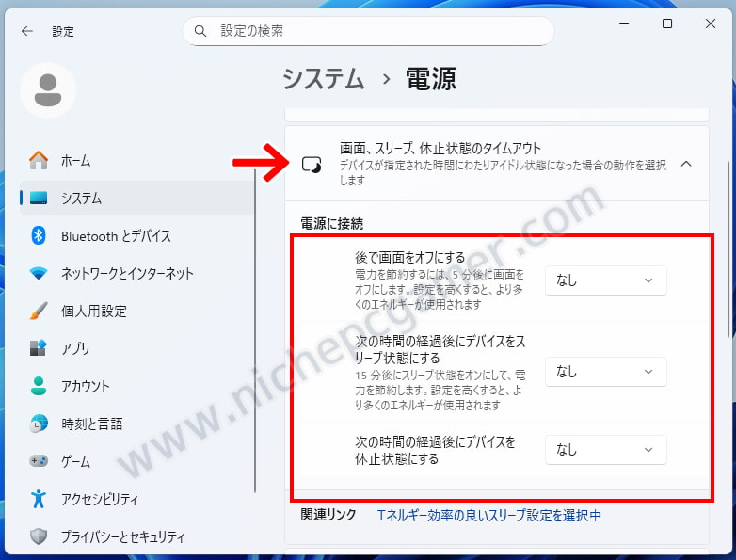Click the search magnifier icon
Viewport: 736px width, 560px height.
pyautogui.click(x=200, y=31)
